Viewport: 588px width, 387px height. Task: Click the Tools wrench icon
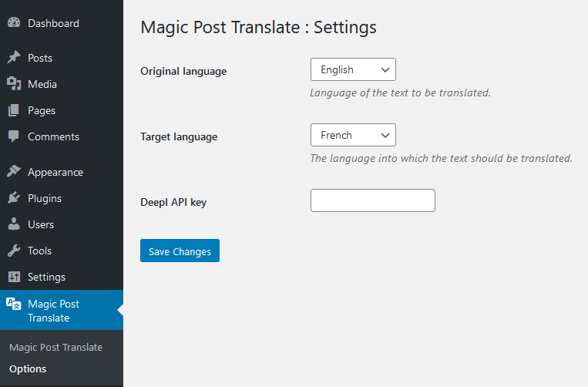[14, 251]
